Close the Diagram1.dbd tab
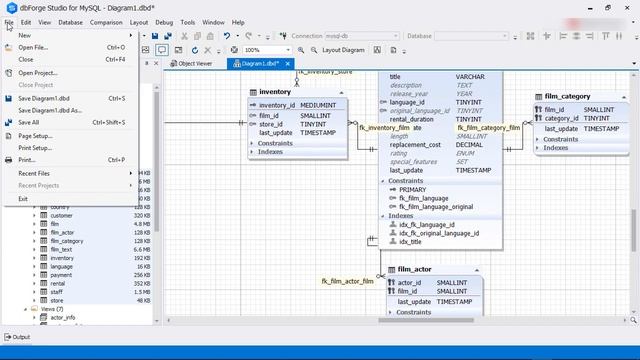640x360 pixels. pyautogui.click(x=288, y=64)
